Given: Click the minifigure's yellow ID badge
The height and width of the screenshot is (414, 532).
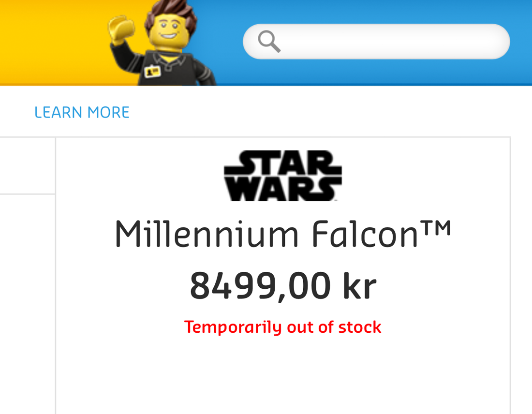Looking at the screenshot, I should coord(152,72).
